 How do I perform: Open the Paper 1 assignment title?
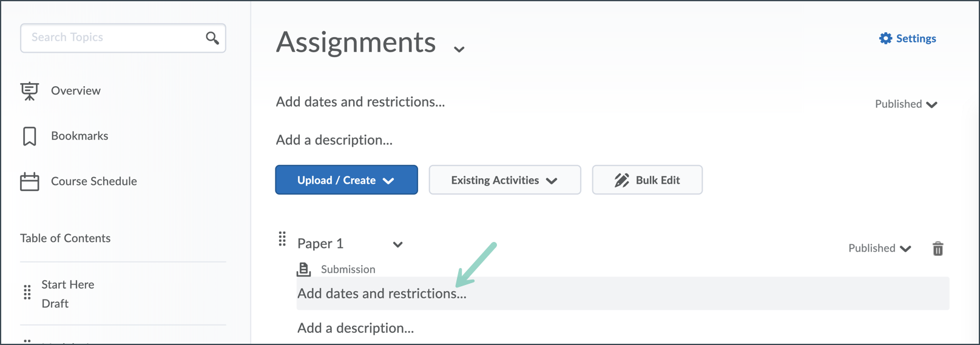point(320,244)
